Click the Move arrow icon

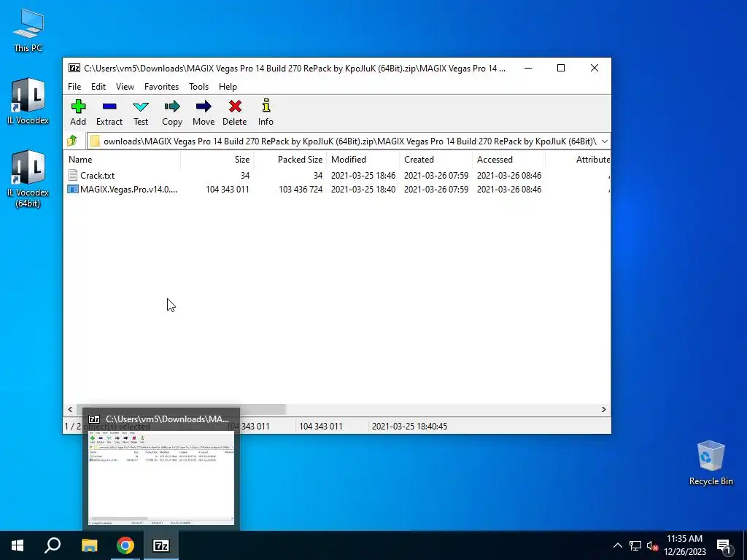tap(204, 106)
